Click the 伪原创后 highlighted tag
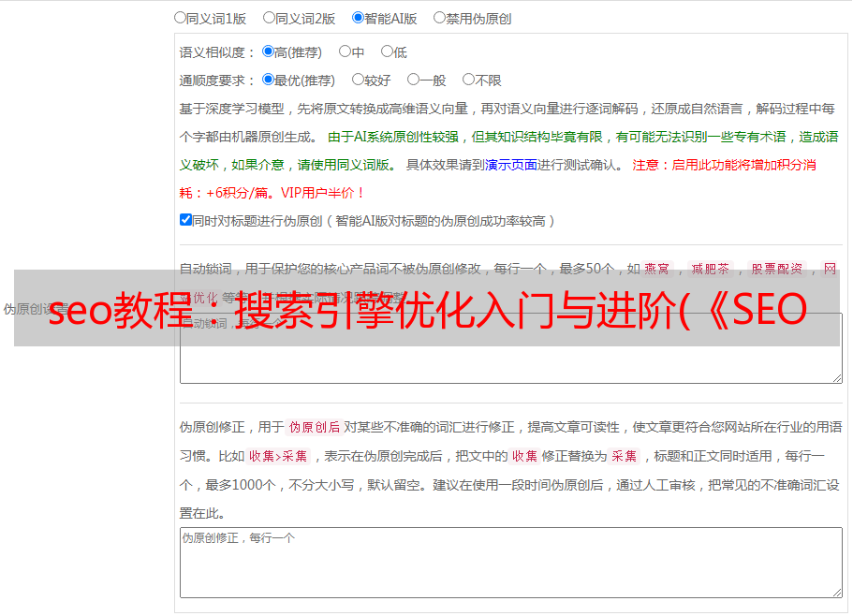The image size is (853, 616). pyautogui.click(x=315, y=427)
